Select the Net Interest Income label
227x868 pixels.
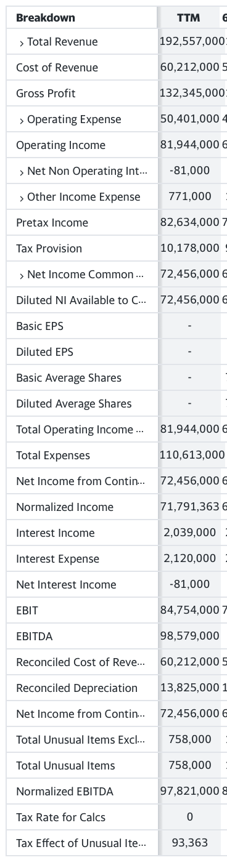[66, 585]
